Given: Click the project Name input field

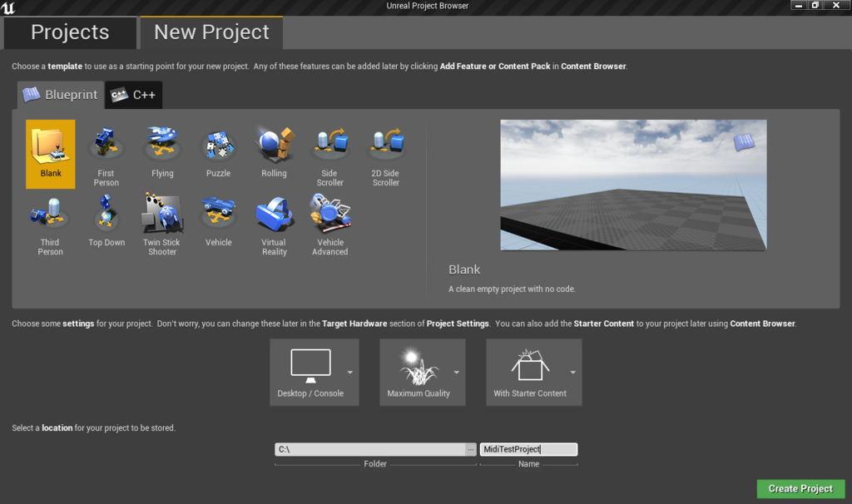Looking at the screenshot, I should 528,449.
